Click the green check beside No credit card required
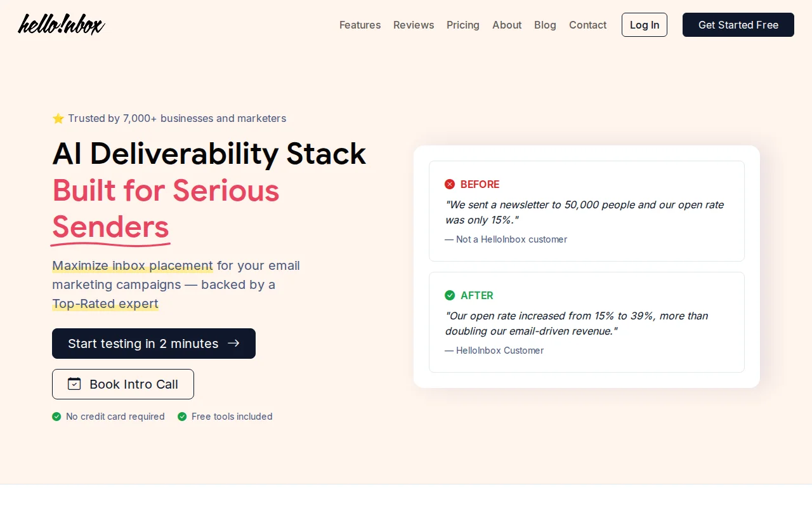812x508 pixels. (x=56, y=417)
